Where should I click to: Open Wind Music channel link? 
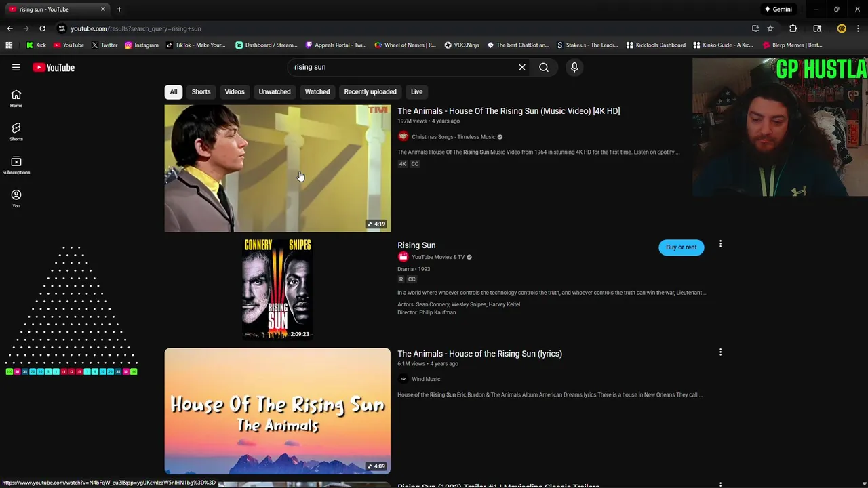click(x=426, y=379)
